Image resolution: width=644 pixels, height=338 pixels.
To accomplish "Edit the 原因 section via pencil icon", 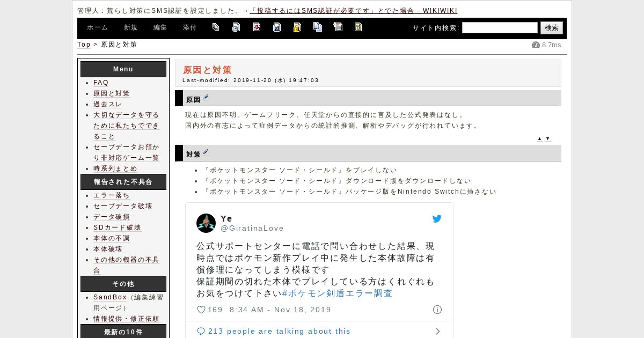I will [206, 98].
